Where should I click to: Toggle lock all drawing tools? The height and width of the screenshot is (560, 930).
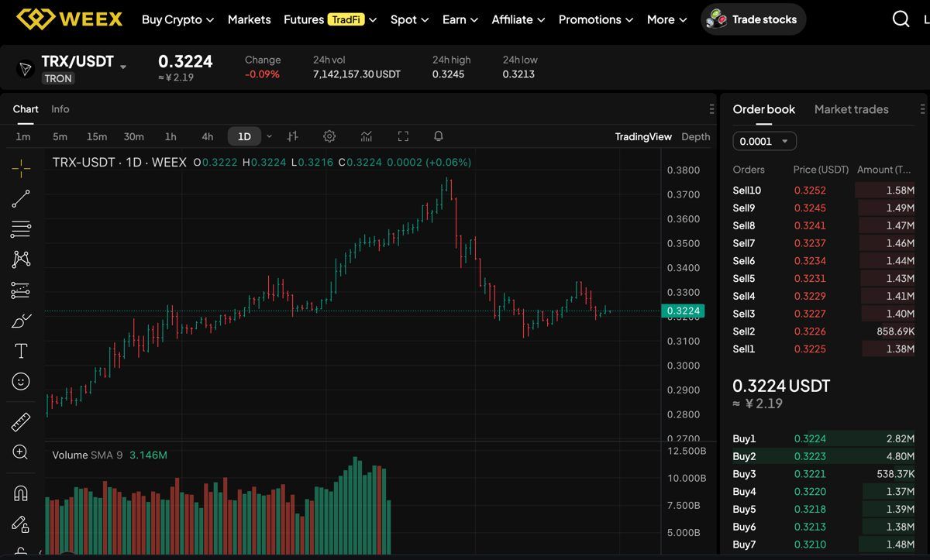21,524
